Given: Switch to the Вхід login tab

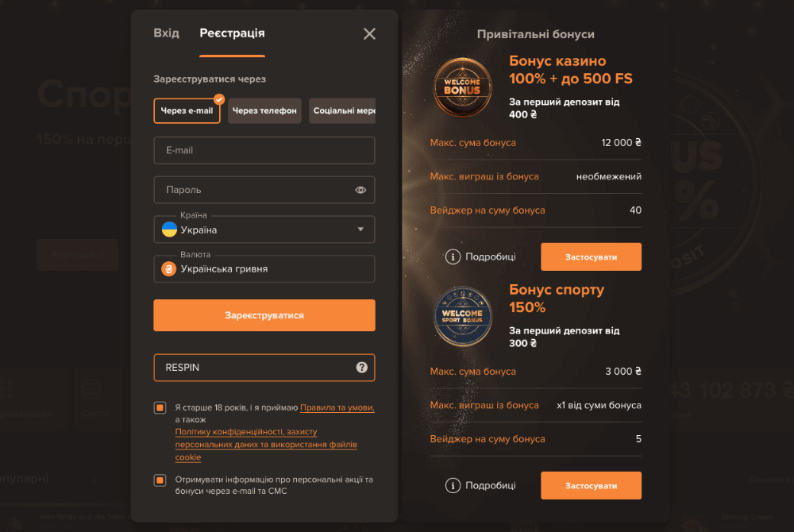Looking at the screenshot, I should [x=167, y=33].
